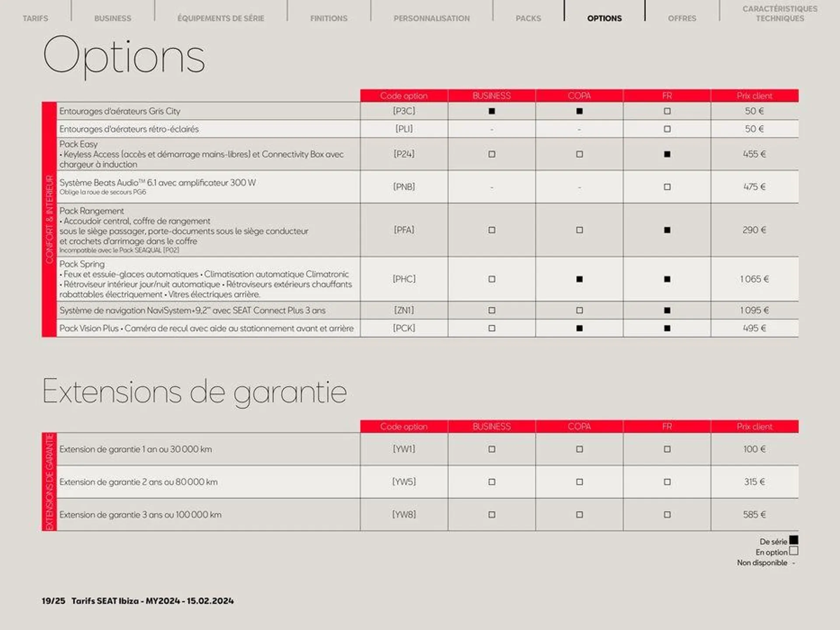Click BUSINESS box for 1 an extension
Screen dimensions: 840x630
[x=492, y=449]
